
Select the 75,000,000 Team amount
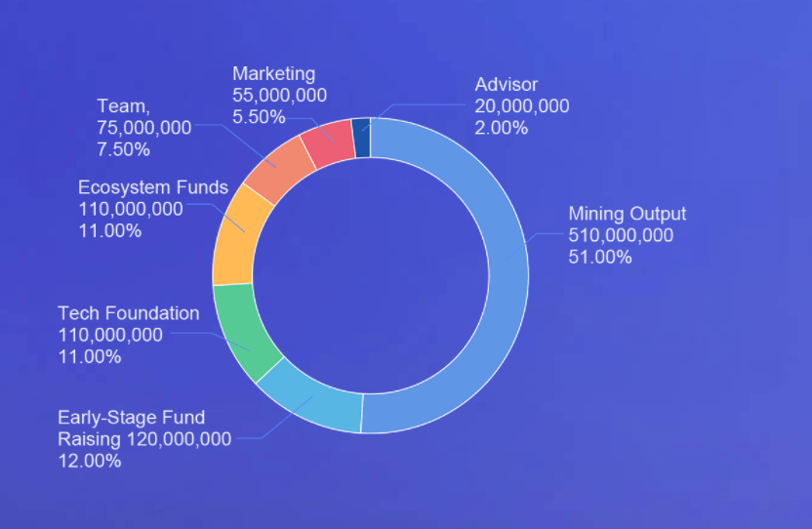[143, 128]
